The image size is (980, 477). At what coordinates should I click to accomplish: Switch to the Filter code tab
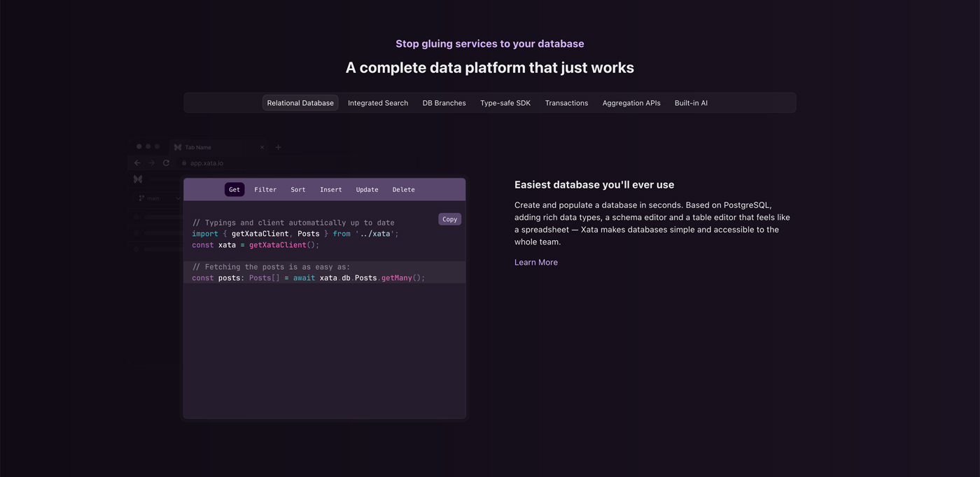click(265, 189)
